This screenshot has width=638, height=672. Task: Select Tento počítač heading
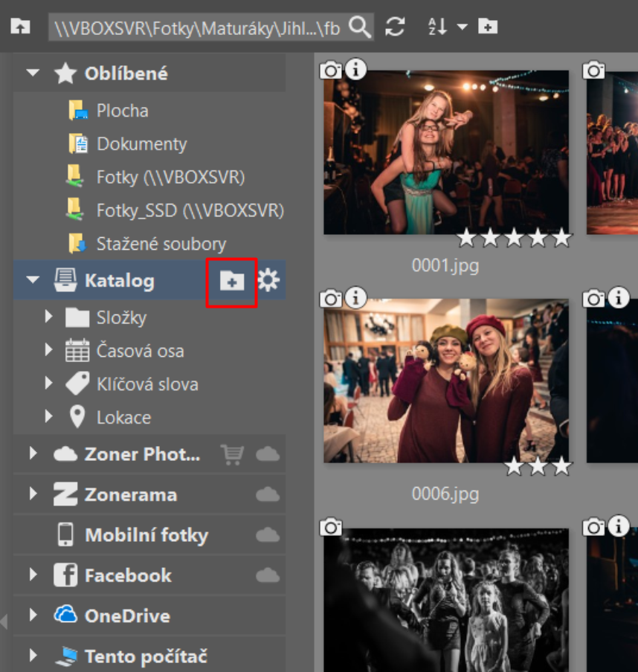click(146, 656)
